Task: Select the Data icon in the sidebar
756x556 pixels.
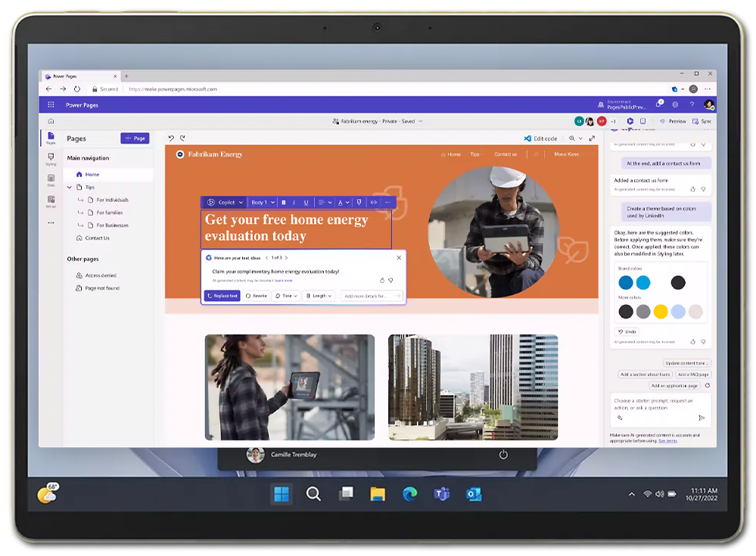Action: click(x=51, y=178)
